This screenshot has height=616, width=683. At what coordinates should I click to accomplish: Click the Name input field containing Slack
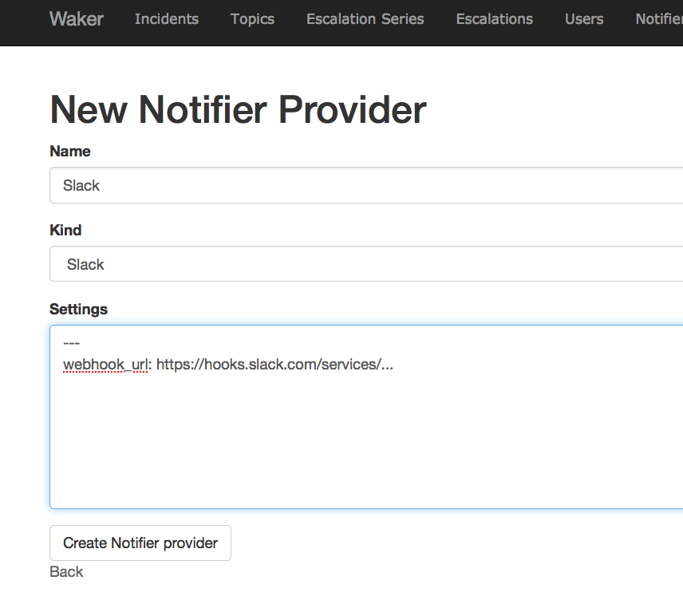point(366,185)
